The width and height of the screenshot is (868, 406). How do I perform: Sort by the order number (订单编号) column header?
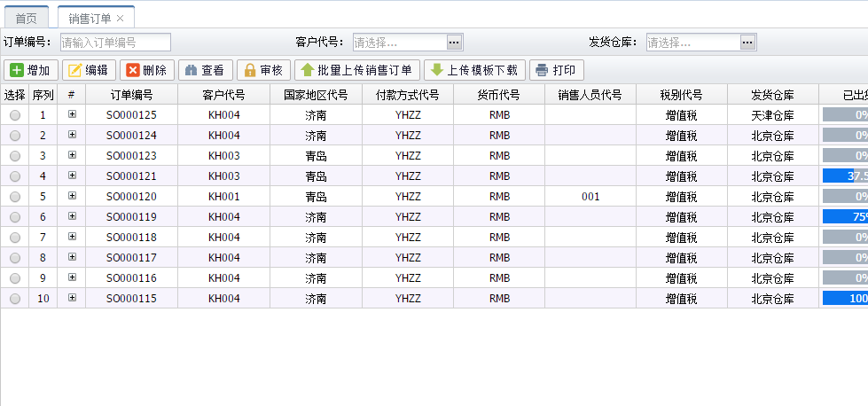[131, 95]
